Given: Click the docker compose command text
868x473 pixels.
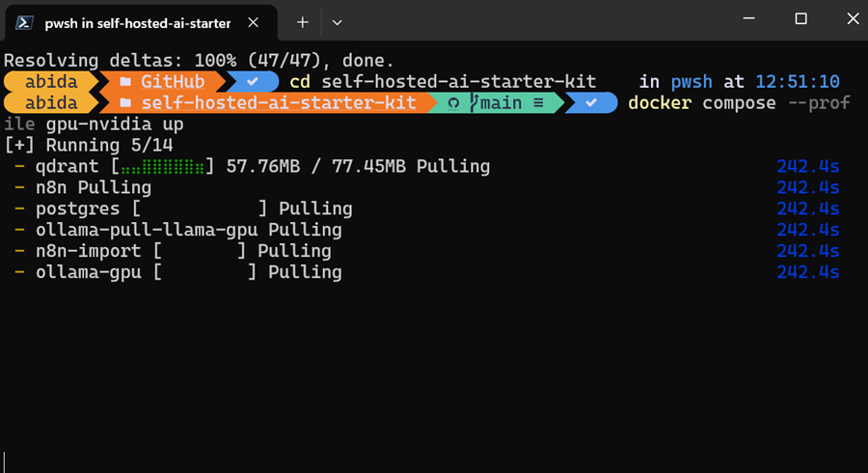Looking at the screenshot, I should [701, 103].
